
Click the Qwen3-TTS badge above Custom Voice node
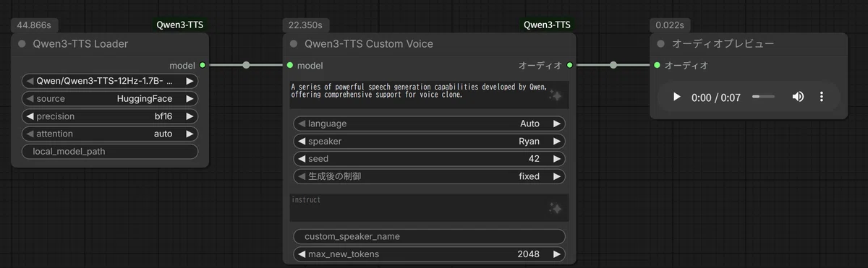[x=547, y=25]
